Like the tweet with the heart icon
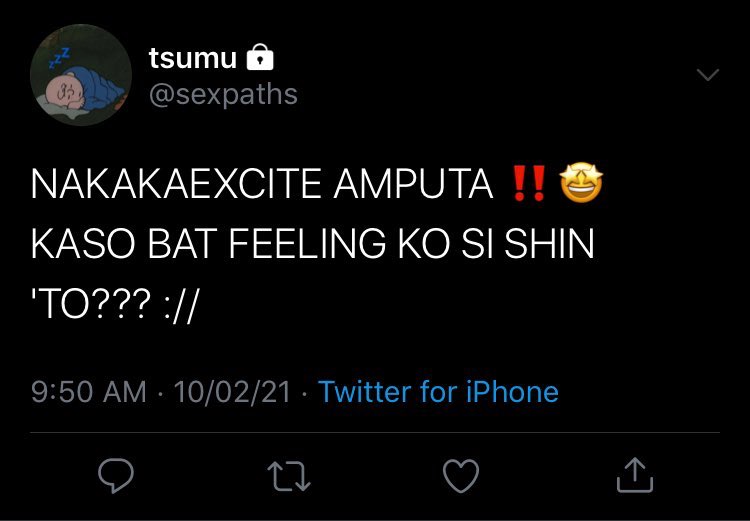 (x=461, y=476)
